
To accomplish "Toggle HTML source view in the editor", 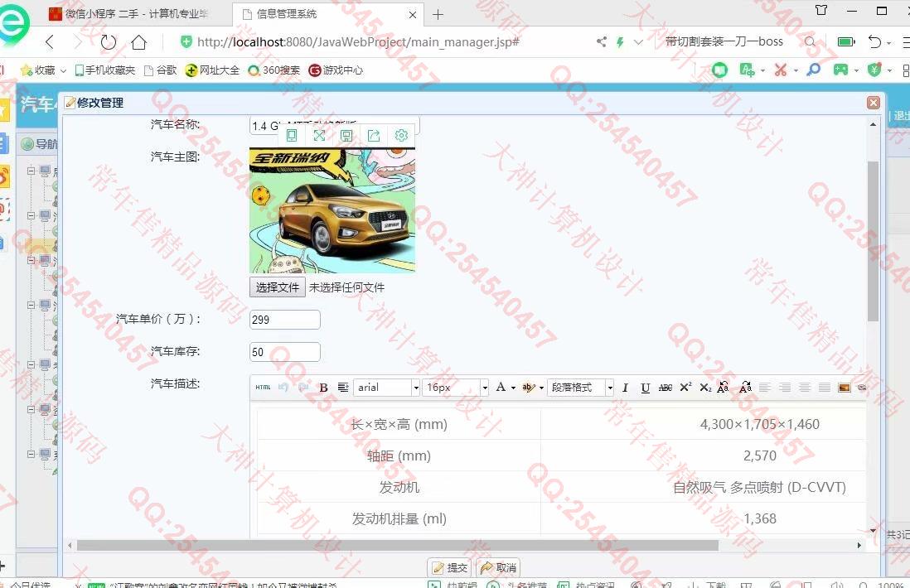I will (263, 388).
